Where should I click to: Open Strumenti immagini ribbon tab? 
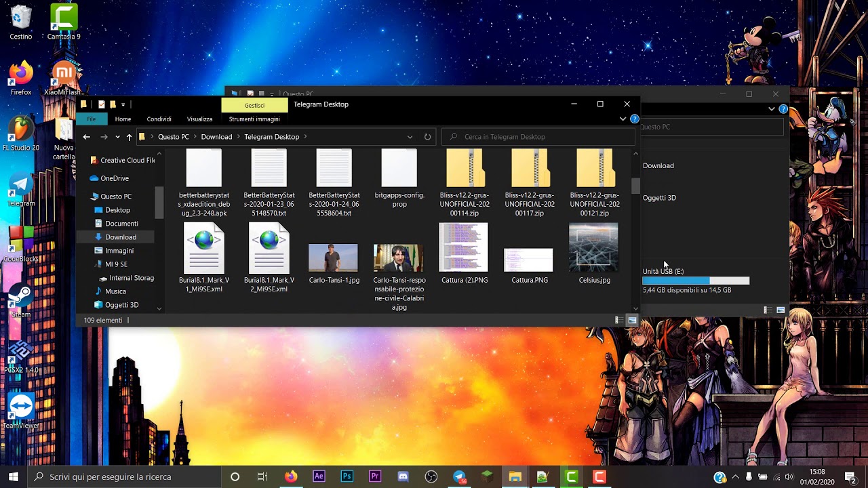(254, 119)
